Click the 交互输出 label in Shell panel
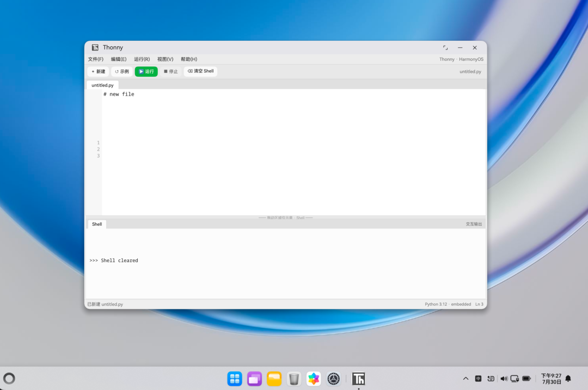 point(474,224)
